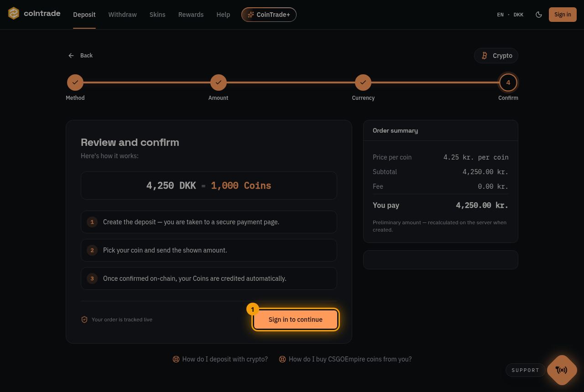584x392 pixels.
Task: Click lifebuoy icon beside crypto deposit question
Action: pos(176,359)
